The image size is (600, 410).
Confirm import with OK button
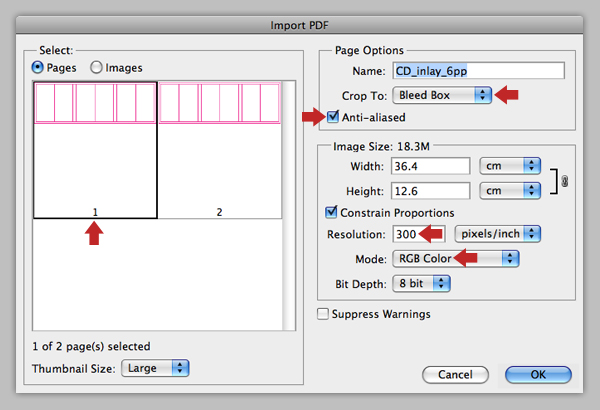(x=538, y=374)
